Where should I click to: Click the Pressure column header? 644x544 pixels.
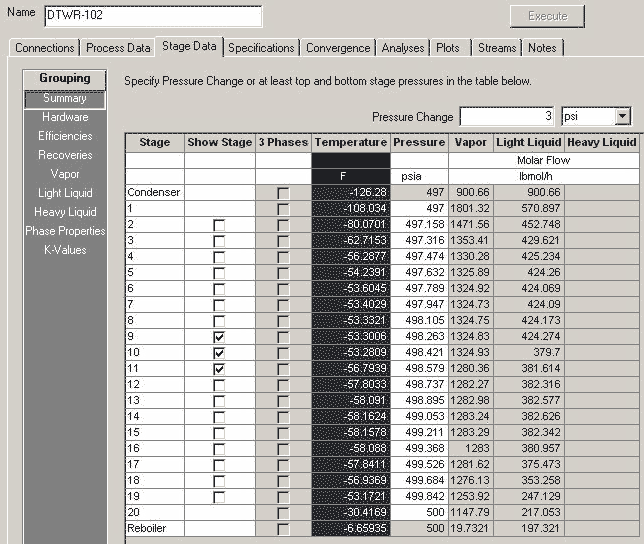(419, 142)
